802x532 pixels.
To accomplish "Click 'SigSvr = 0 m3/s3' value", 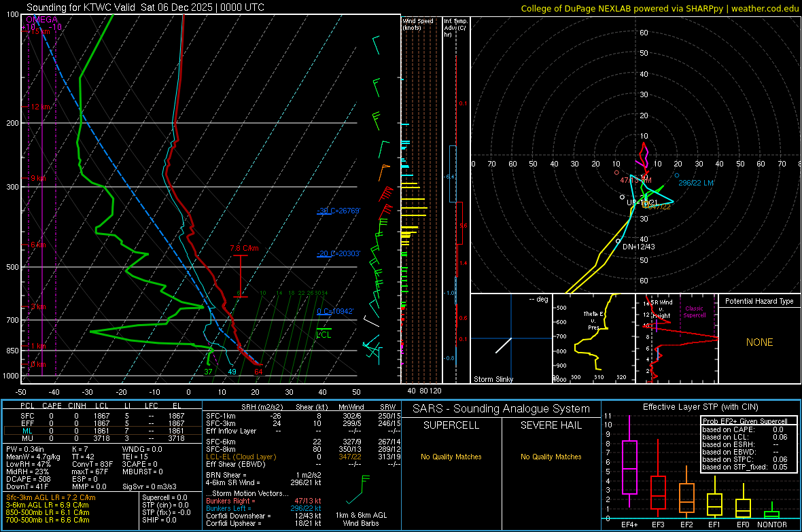I will tap(150, 486).
